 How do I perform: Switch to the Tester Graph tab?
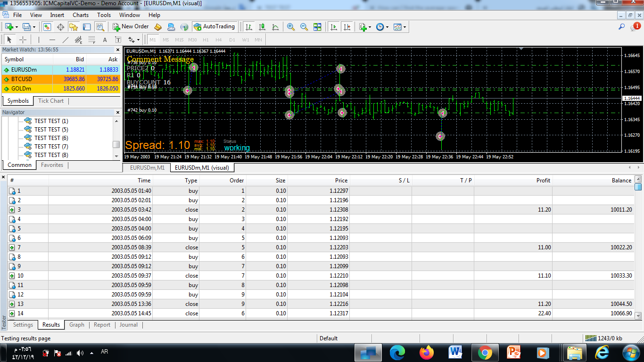pos(77,325)
